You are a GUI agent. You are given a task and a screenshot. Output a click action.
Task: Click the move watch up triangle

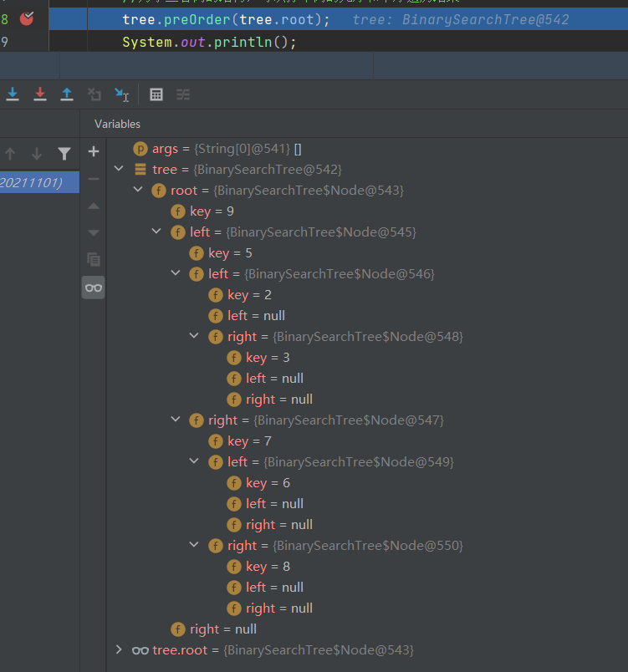click(x=94, y=206)
